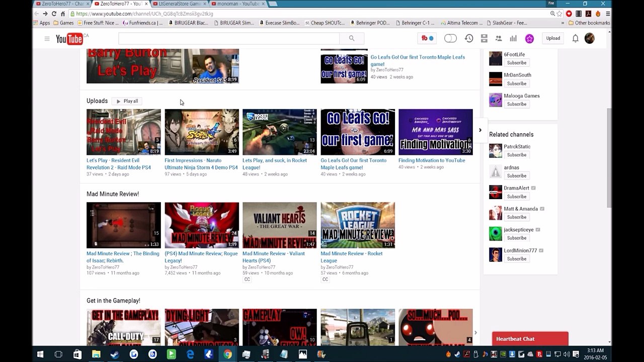The image size is (644, 362).
Task: Subscribe to the PatrckStatic channel
Action: (517, 155)
